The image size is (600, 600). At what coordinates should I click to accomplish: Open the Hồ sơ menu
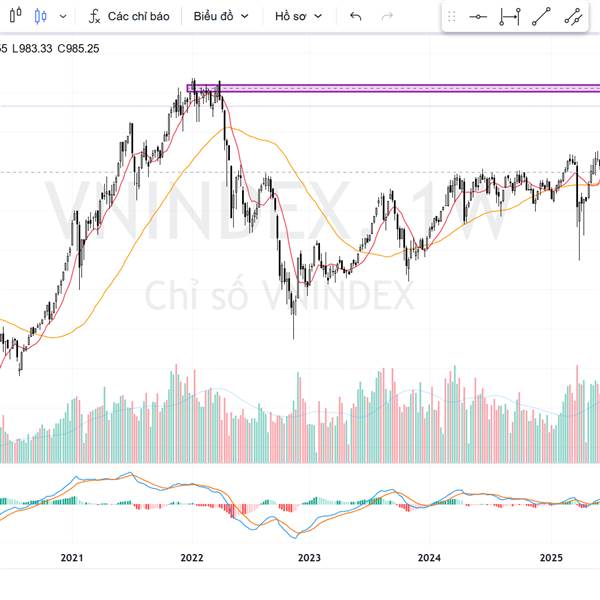click(291, 16)
